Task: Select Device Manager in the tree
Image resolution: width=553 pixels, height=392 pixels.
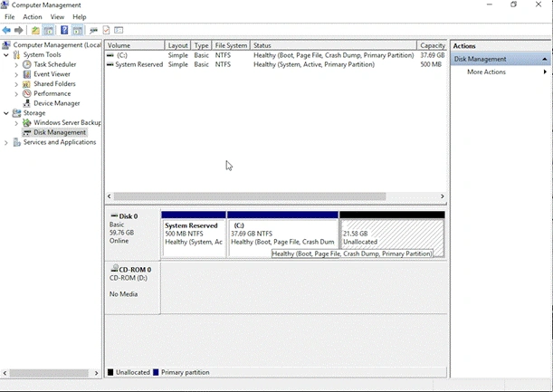Action: point(57,103)
